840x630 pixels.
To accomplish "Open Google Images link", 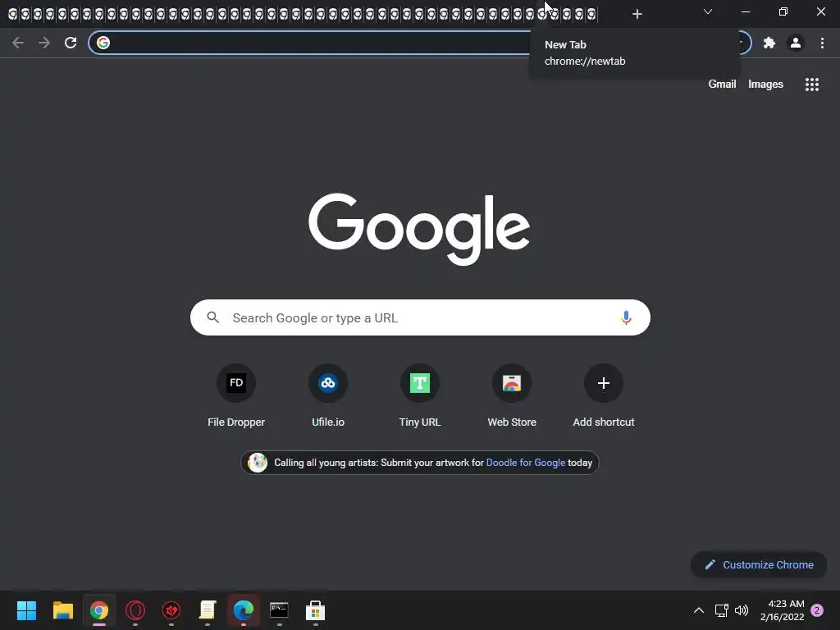I will click(x=765, y=84).
